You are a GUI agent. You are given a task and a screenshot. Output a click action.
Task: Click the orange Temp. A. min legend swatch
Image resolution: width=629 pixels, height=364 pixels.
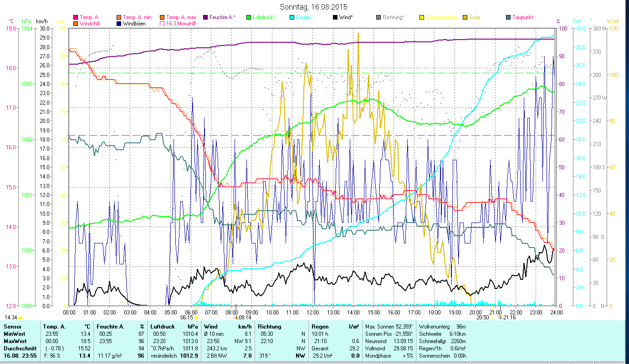coord(119,17)
